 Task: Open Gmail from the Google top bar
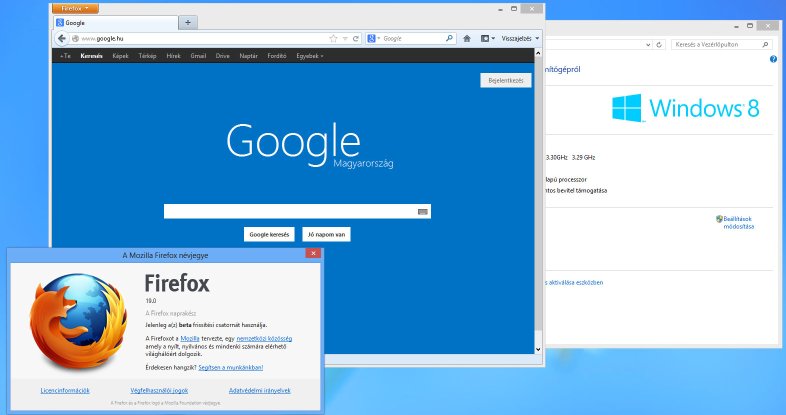[x=198, y=56]
